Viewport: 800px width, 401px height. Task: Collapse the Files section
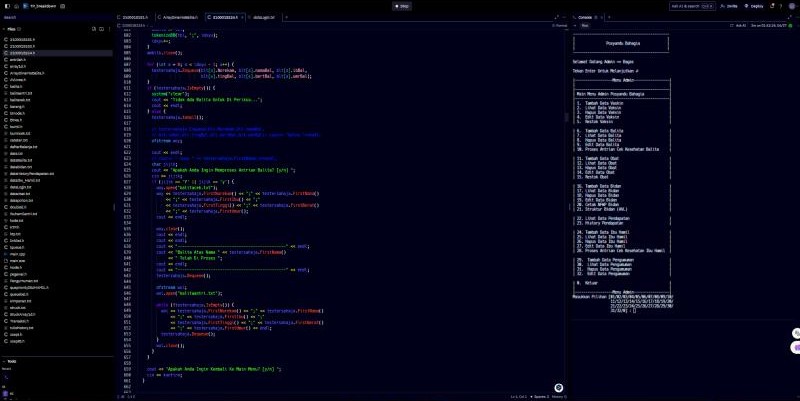[x=4, y=29]
